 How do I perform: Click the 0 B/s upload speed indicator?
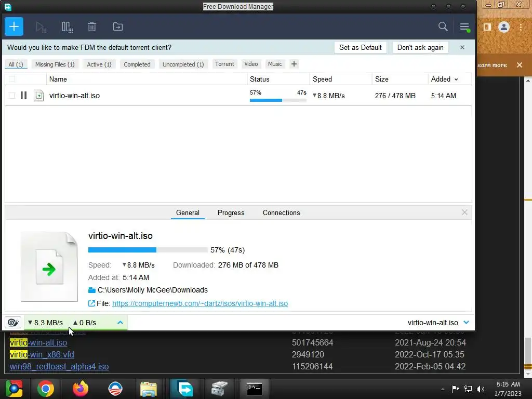tap(85, 323)
